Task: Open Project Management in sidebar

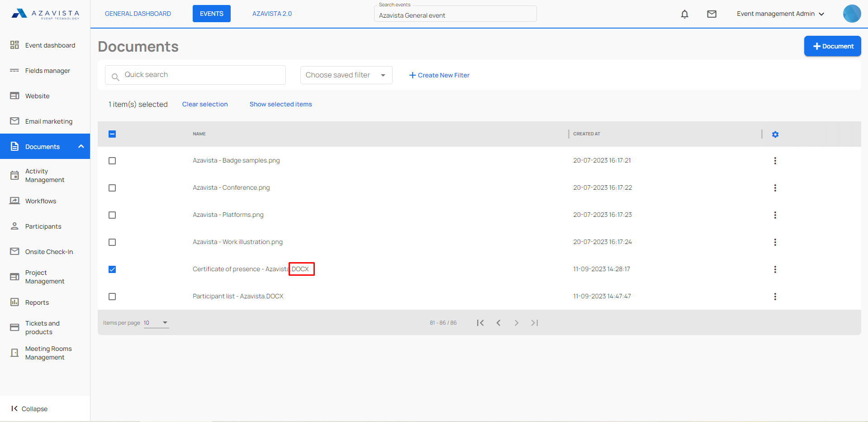Action: (45, 277)
